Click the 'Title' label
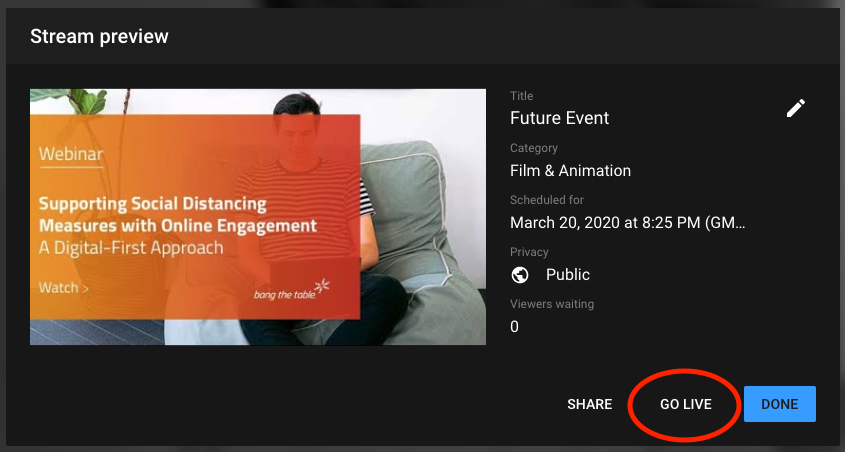The image size is (845, 452). (521, 96)
